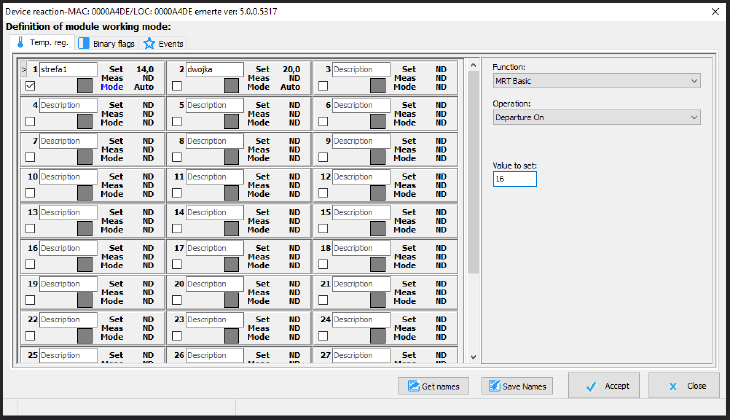
Task: Click the Save Names button icon
Action: click(494, 386)
